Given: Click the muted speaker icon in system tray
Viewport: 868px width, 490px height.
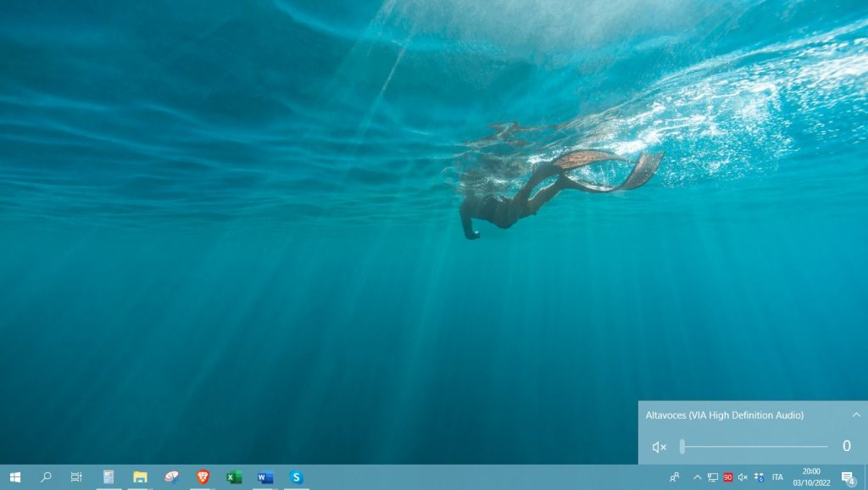Looking at the screenshot, I should (743, 477).
